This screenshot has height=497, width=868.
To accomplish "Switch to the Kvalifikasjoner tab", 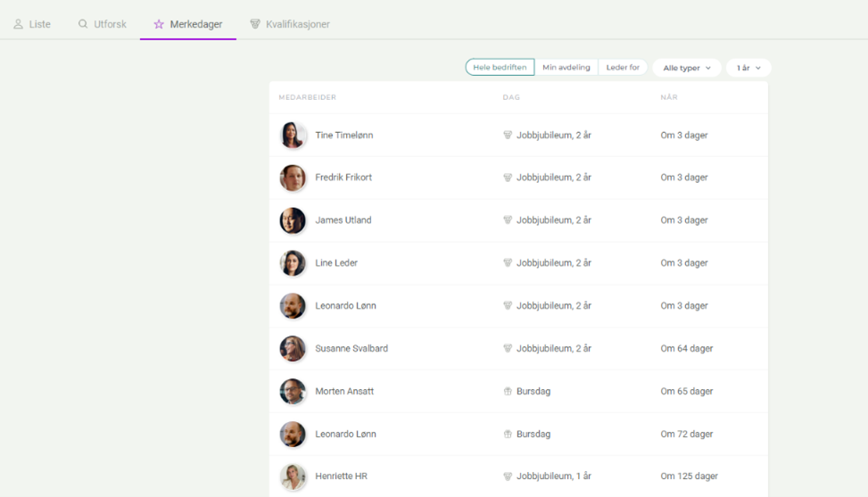I will click(297, 24).
